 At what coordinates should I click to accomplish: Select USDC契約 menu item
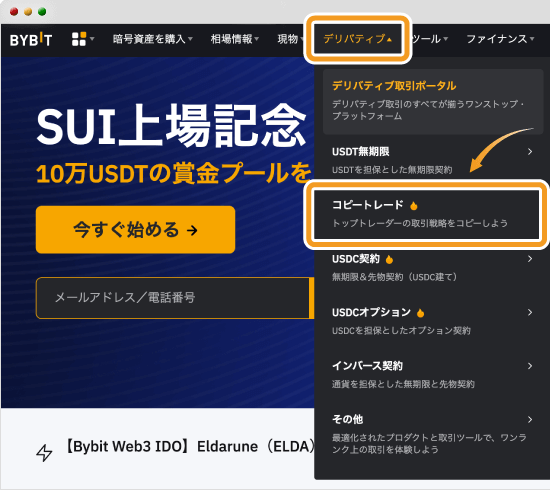tap(432, 268)
